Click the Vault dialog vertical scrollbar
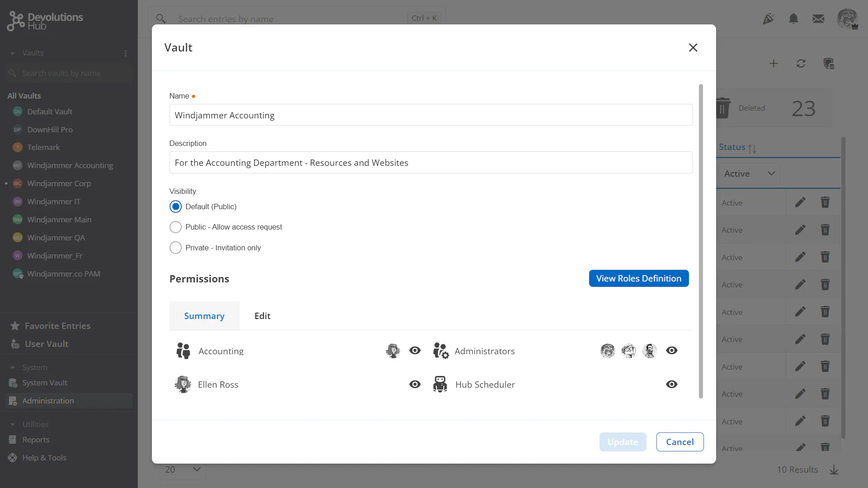Viewport: 868px width, 488px height. pos(701,241)
